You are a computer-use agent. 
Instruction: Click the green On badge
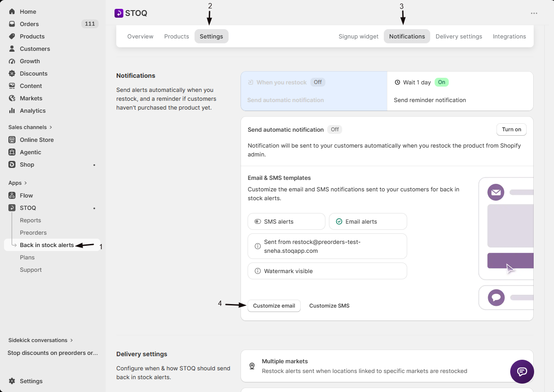[442, 82]
